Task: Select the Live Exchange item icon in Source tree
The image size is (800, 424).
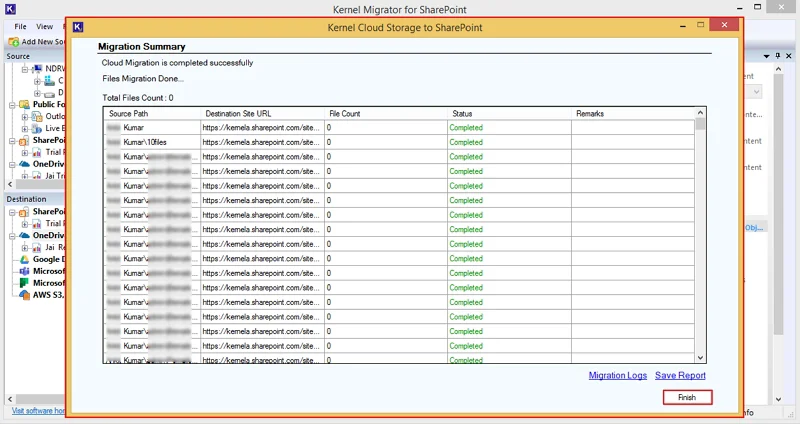Action: 37,129
